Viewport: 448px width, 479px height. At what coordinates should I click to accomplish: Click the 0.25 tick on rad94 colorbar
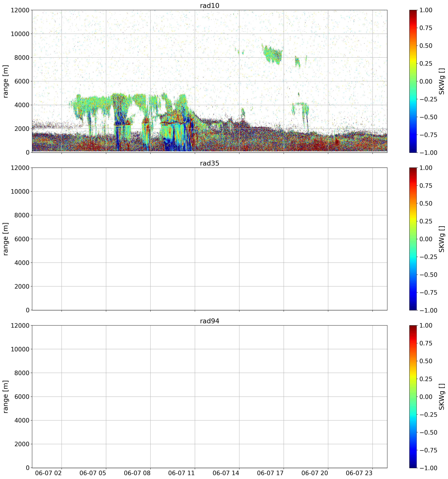point(426,379)
